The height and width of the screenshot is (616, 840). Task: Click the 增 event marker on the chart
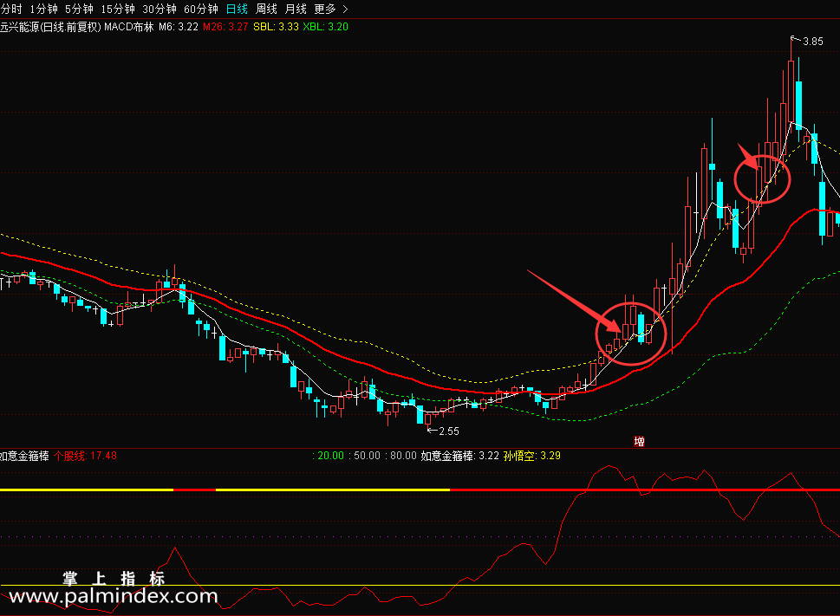[639, 442]
